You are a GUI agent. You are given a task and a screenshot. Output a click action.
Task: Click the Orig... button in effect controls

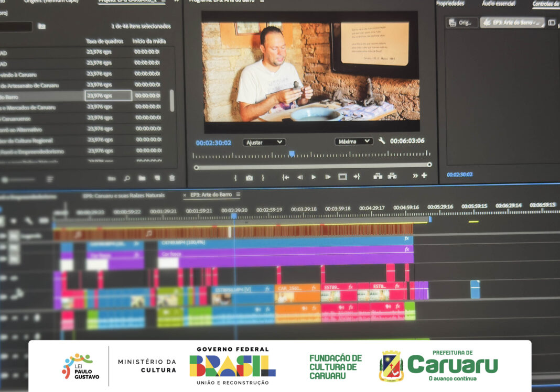(x=461, y=23)
